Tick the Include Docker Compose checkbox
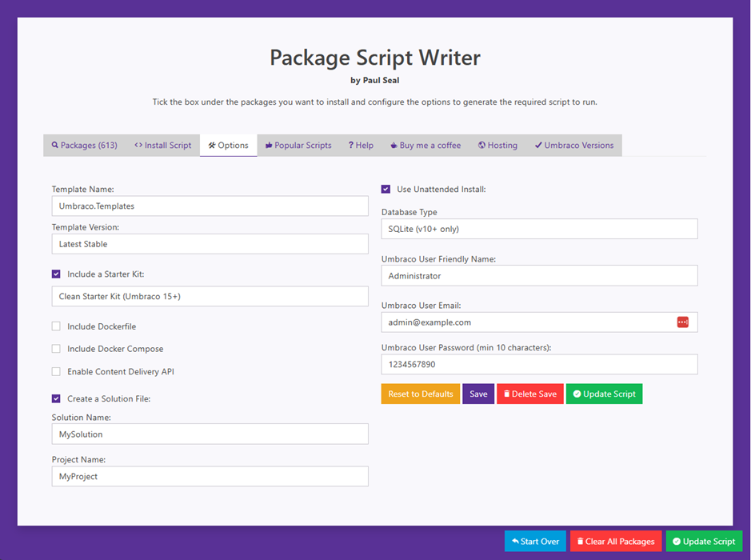This screenshot has height=560, width=751. pos(56,349)
